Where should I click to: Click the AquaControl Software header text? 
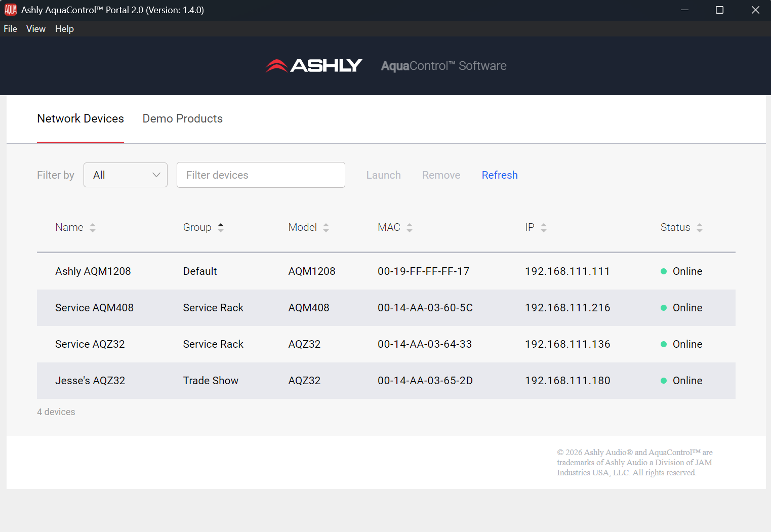(x=443, y=66)
